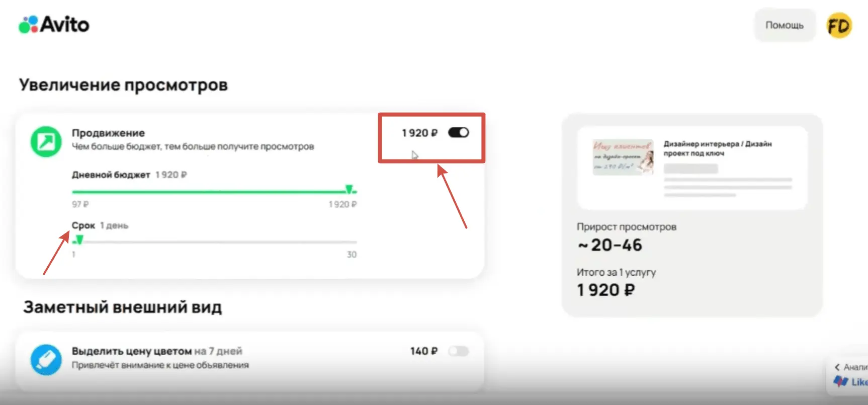Viewport: 868px width, 405px height.
Task: Click the Срок duration slider handle
Action: point(79,240)
